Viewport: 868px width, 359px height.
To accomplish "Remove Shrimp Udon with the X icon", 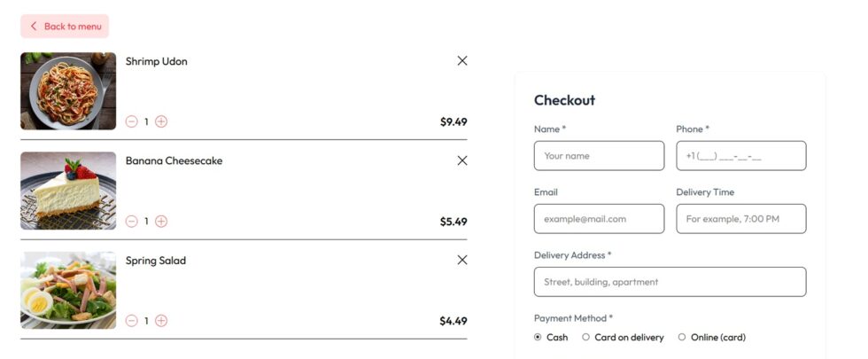I will point(462,61).
